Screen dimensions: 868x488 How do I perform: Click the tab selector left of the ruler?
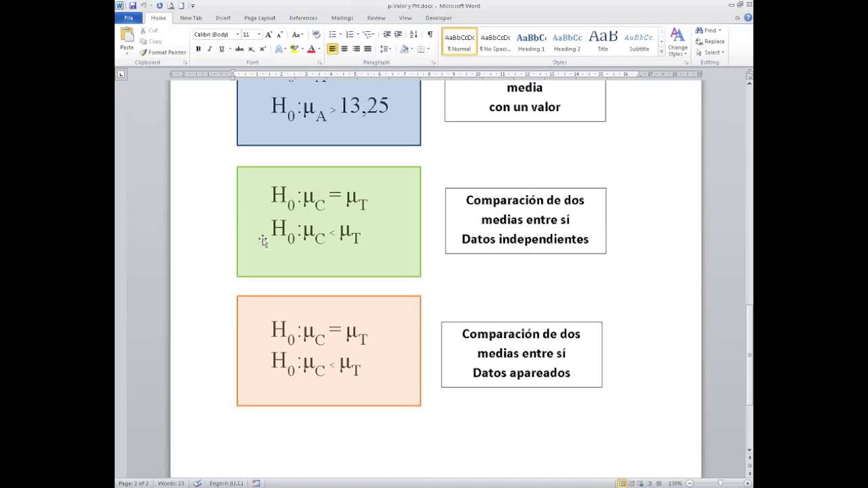[121, 74]
